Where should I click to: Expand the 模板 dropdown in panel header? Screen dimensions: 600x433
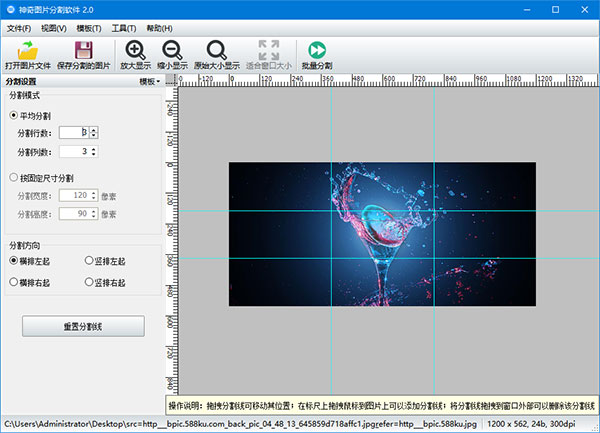(150, 81)
